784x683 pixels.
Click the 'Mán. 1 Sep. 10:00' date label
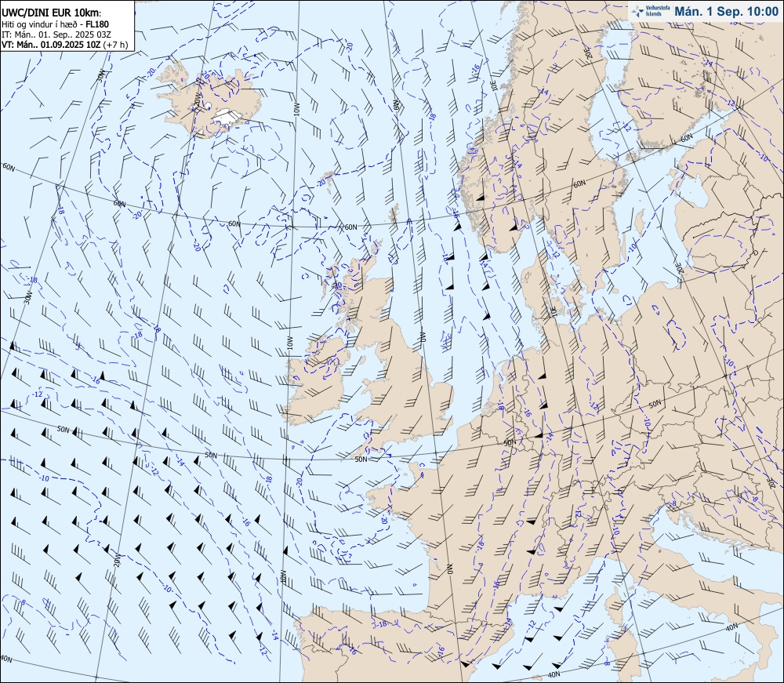[726, 12]
